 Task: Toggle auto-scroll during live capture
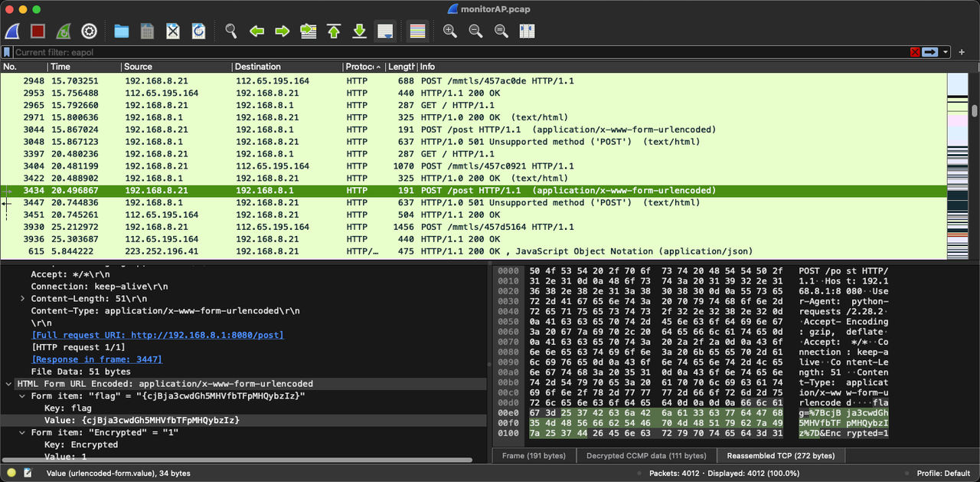click(385, 31)
